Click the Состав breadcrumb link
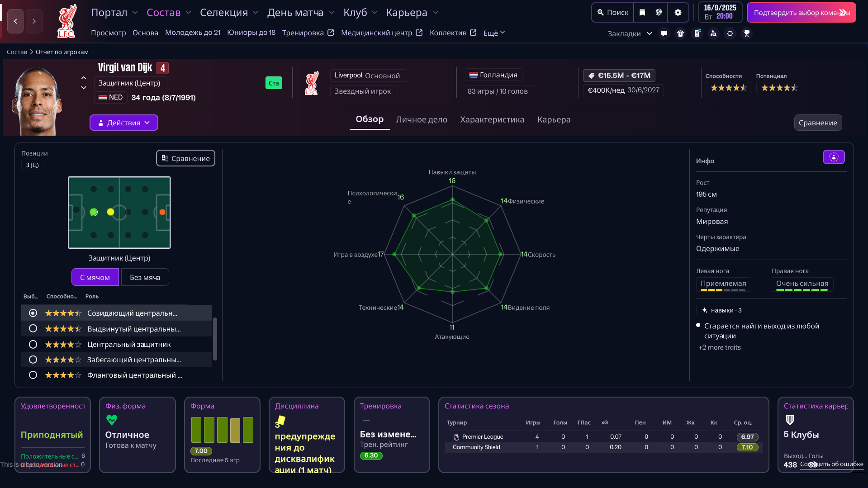The image size is (868, 488). click(17, 52)
